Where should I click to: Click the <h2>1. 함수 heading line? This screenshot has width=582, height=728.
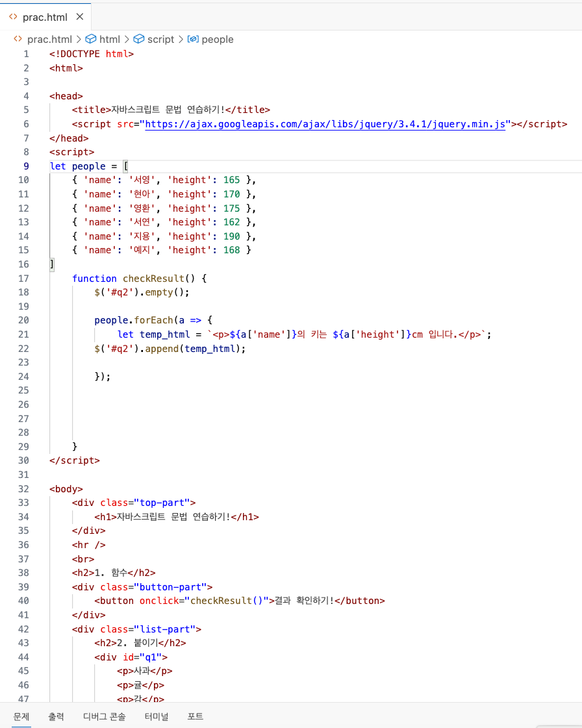pyautogui.click(x=114, y=573)
